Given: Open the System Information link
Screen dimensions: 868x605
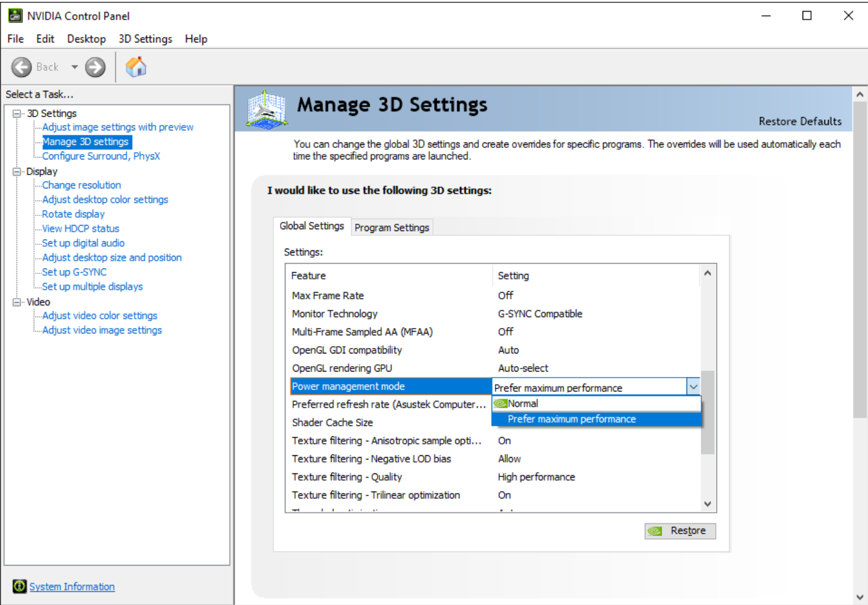Looking at the screenshot, I should pyautogui.click(x=72, y=587).
